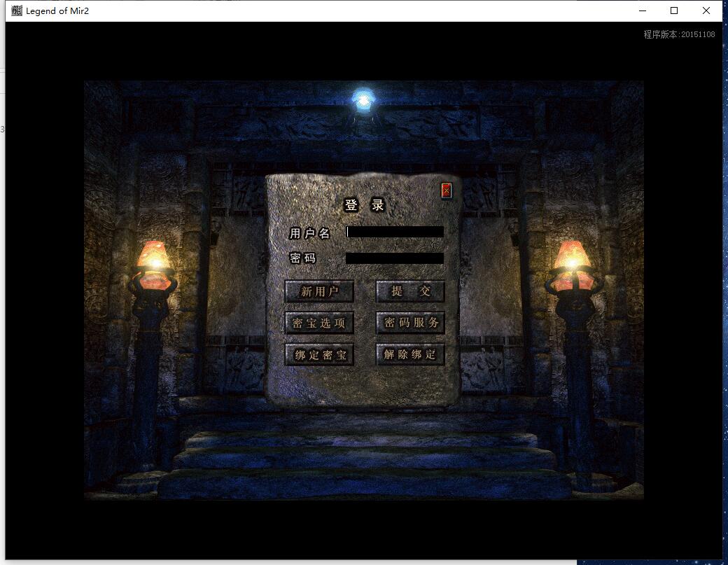This screenshot has height=565, width=728.
Task: Click the 登录 heading on the stone panel
Action: click(x=365, y=204)
